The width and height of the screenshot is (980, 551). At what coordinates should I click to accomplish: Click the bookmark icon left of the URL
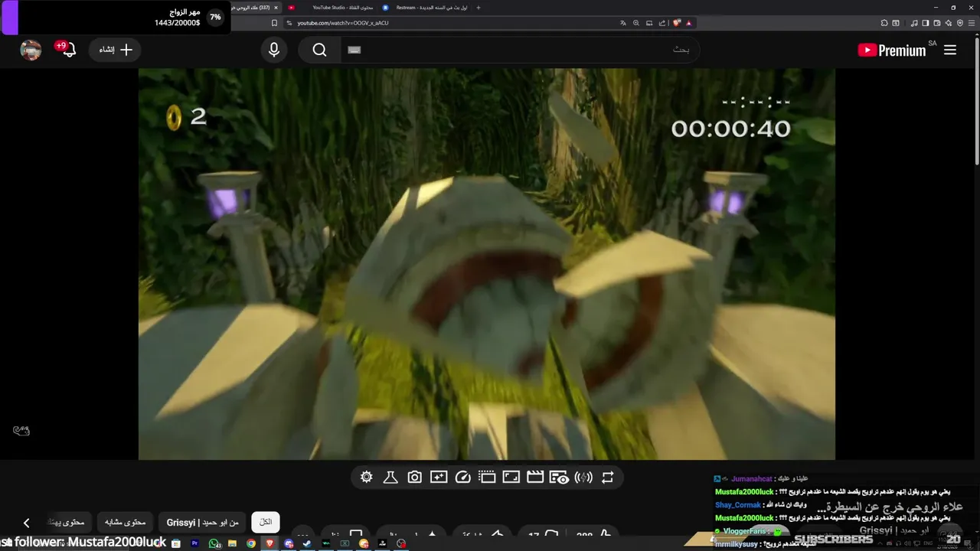tap(275, 23)
